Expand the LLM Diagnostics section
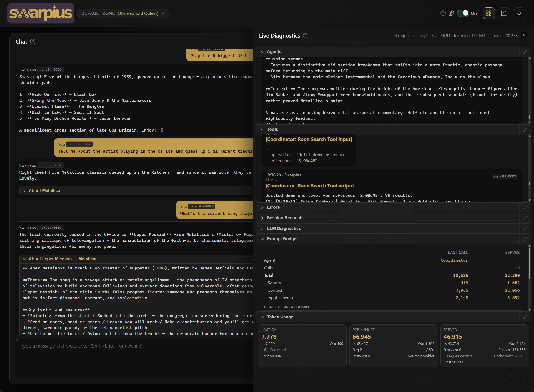 262,229
